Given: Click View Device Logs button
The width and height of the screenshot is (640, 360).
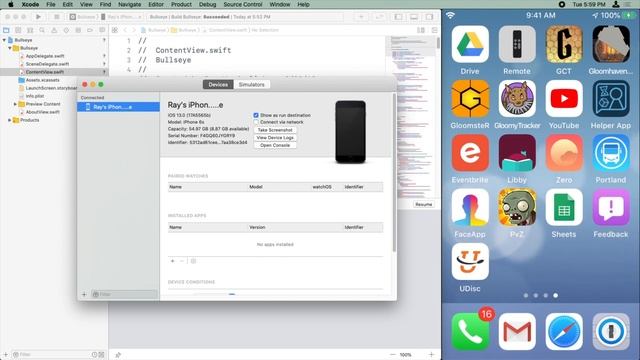Looking at the screenshot, I should pyautogui.click(x=275, y=138).
